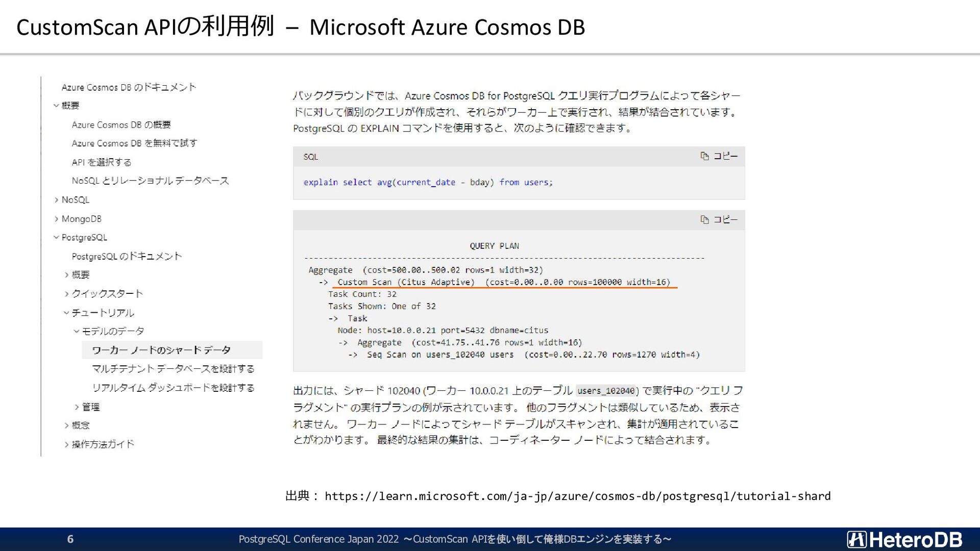Click the 操作方法ガイド tree label
Viewport: 980px width, 551px height.
click(x=103, y=444)
